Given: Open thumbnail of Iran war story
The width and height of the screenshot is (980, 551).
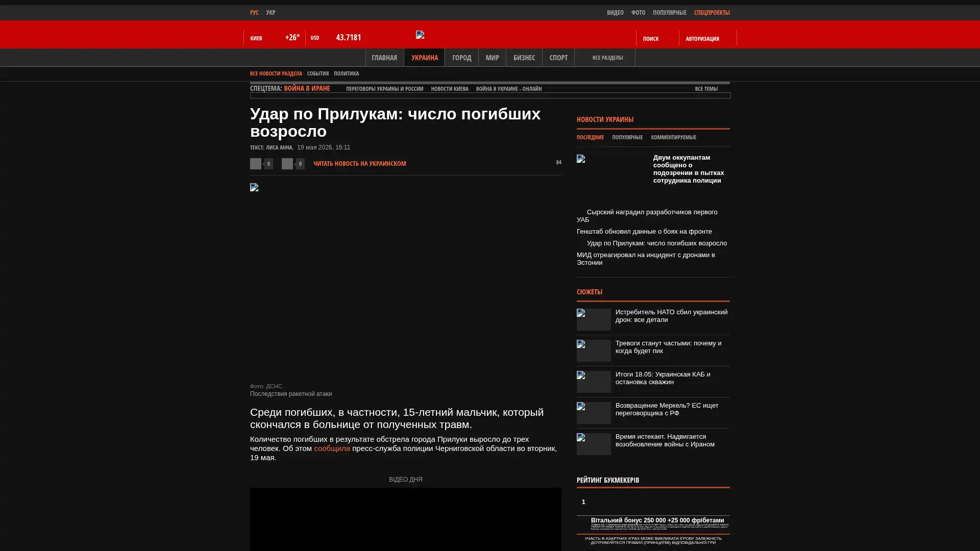Looking at the screenshot, I should 594,444.
